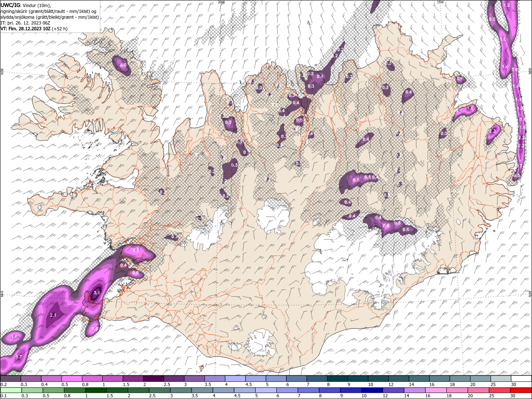The width and height of the screenshot is (532, 399).
Task: Pick the deep blue lower swatch starting at 10
Action: [x=372, y=390]
